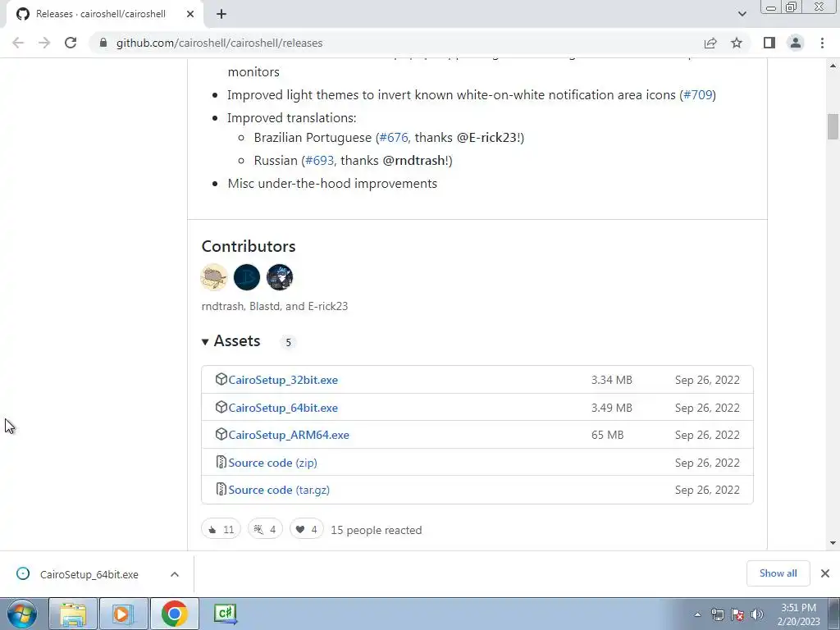Viewport: 840px width, 630px height.
Task: Click the thumbs up reaction with 11
Action: tap(221, 529)
